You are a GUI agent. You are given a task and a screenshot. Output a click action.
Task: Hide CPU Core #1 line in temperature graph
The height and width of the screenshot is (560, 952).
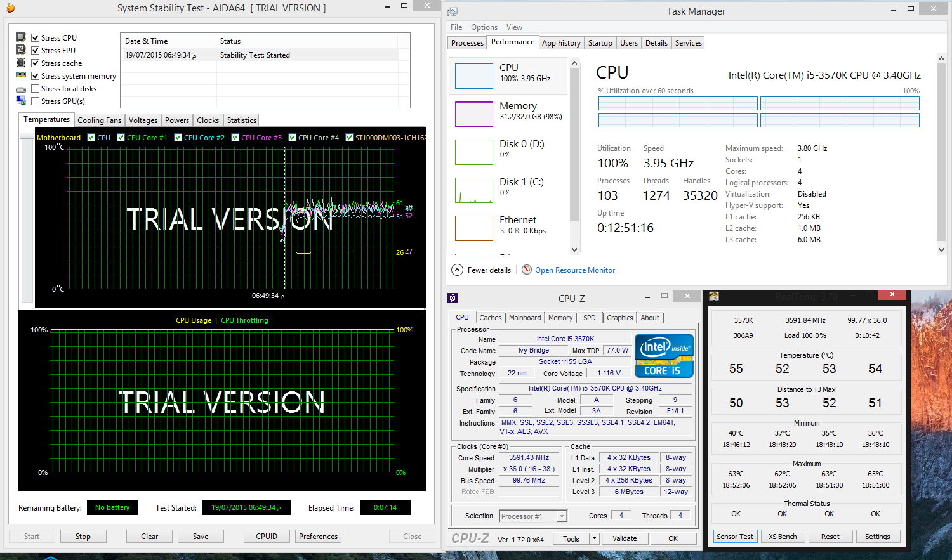(x=121, y=137)
